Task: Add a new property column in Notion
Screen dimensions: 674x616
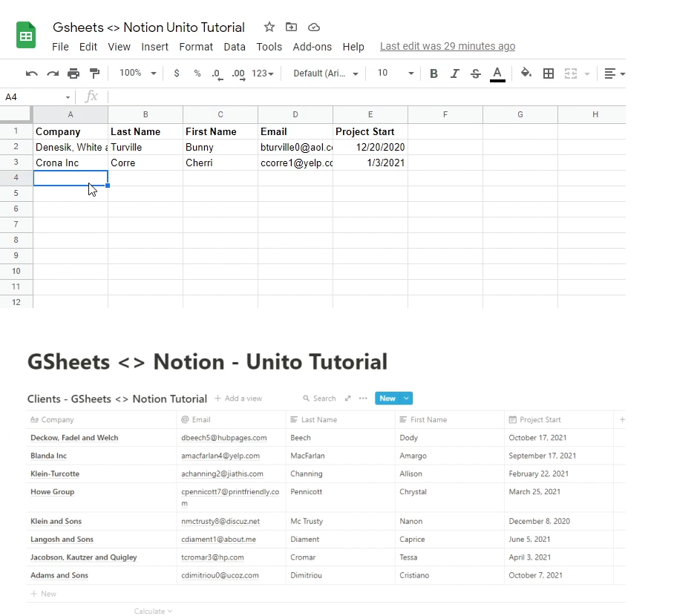Action: pyautogui.click(x=622, y=419)
